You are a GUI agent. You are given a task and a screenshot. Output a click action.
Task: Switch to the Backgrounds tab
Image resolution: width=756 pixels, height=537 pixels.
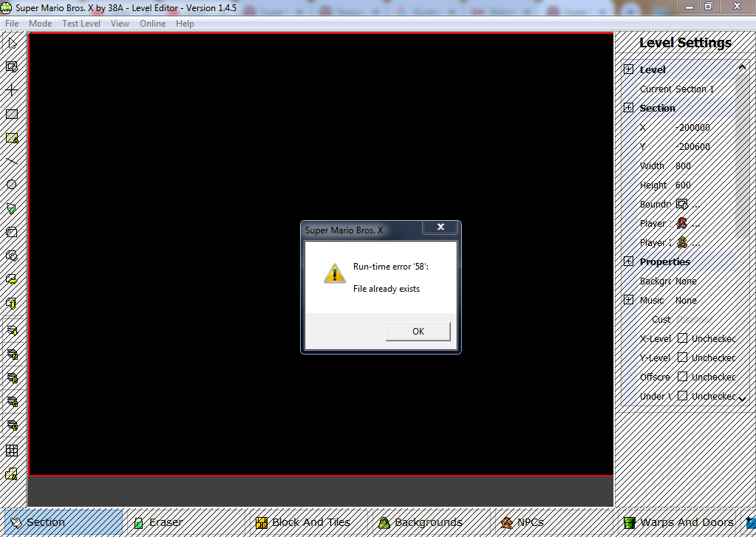pos(431,522)
